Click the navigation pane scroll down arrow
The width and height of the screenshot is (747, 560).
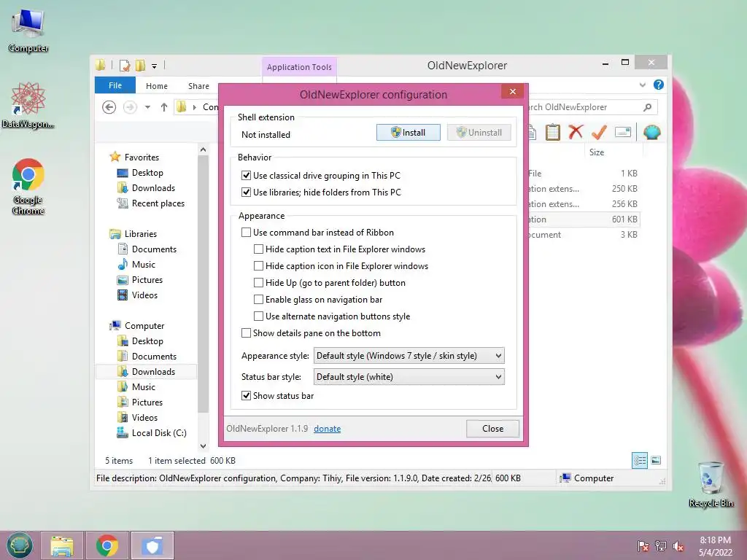(203, 446)
